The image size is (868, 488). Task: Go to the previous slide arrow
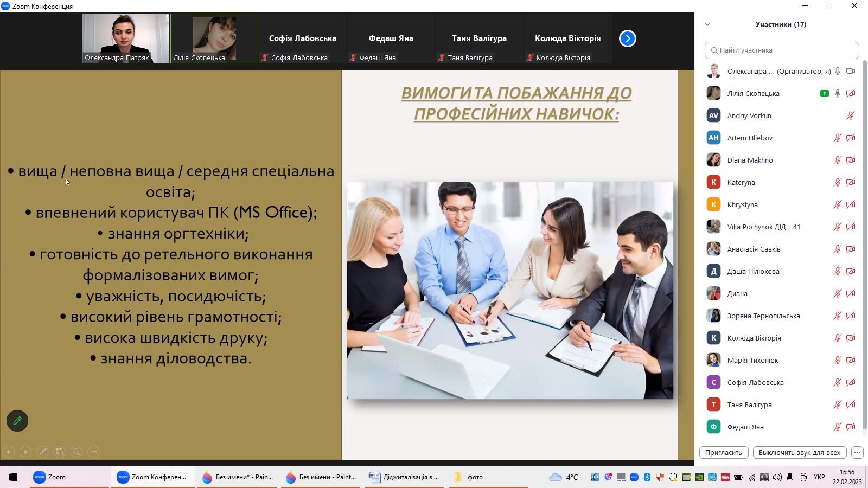(x=9, y=452)
